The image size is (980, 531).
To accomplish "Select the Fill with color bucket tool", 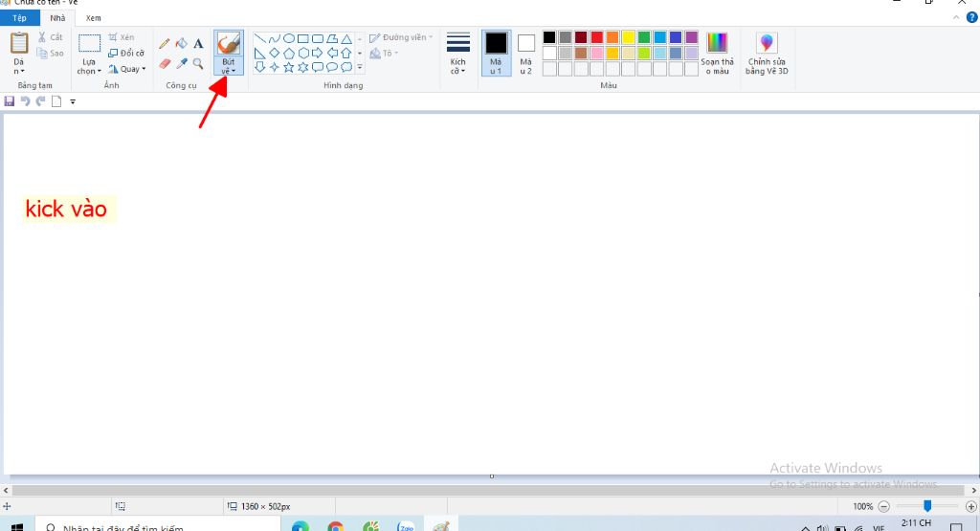I will (x=181, y=43).
